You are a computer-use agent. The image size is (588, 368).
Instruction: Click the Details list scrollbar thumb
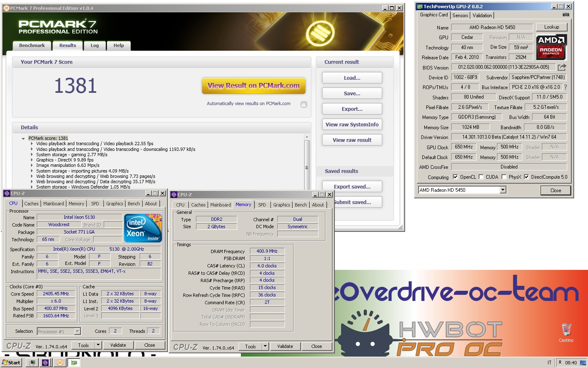coord(307,168)
